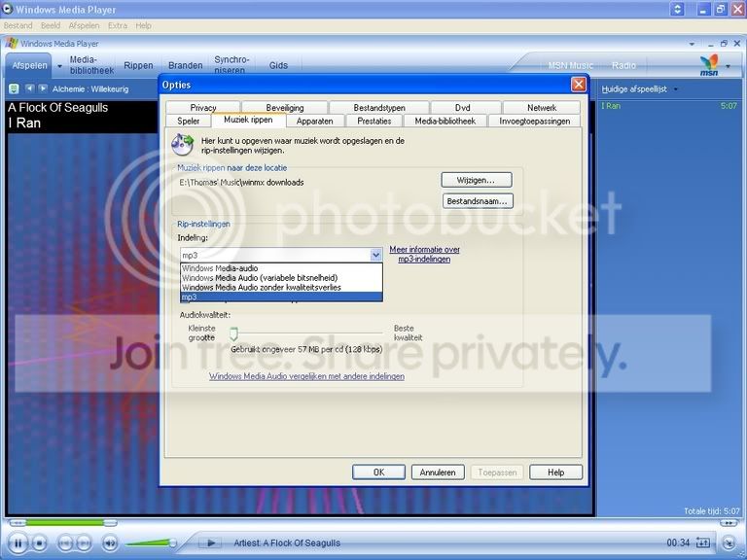747x560 pixels.
Task: Click the green info icon beside Alchemie
Action: coord(14,88)
